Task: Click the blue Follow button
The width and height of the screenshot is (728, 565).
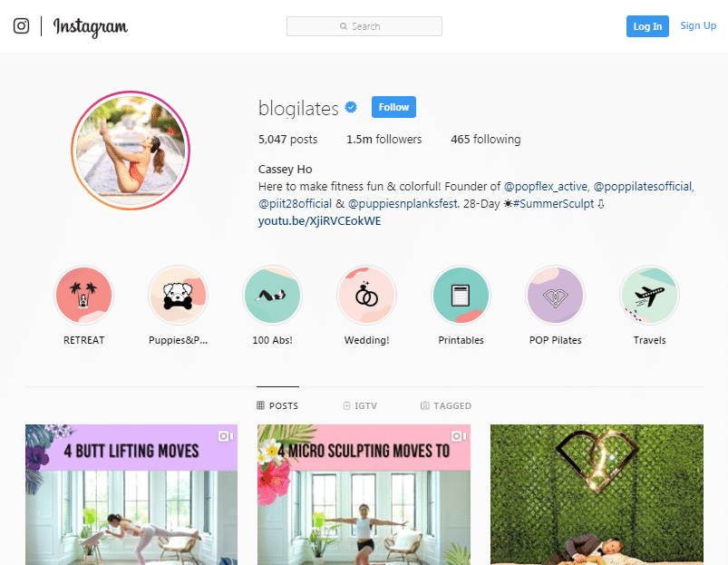Action: click(x=393, y=107)
